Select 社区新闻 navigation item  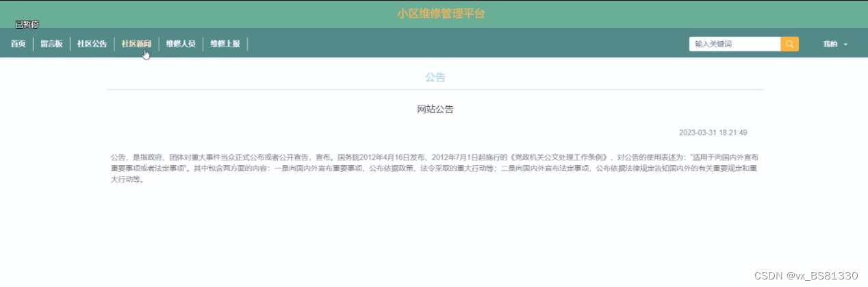(136, 44)
